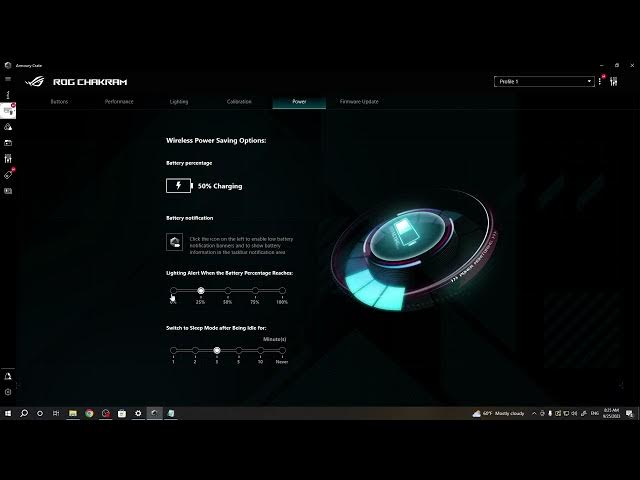Set lighting alert to 100%
Viewport: 640px width, 480px height.
pyautogui.click(x=282, y=291)
